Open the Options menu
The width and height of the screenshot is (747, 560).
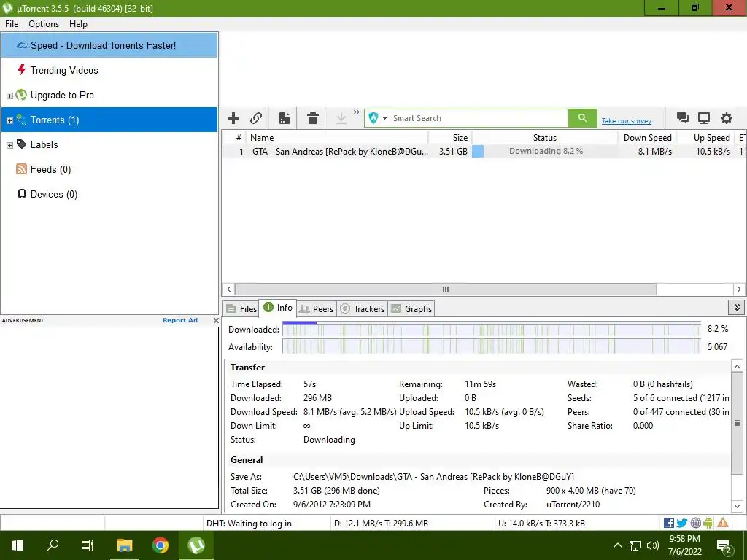(x=44, y=24)
